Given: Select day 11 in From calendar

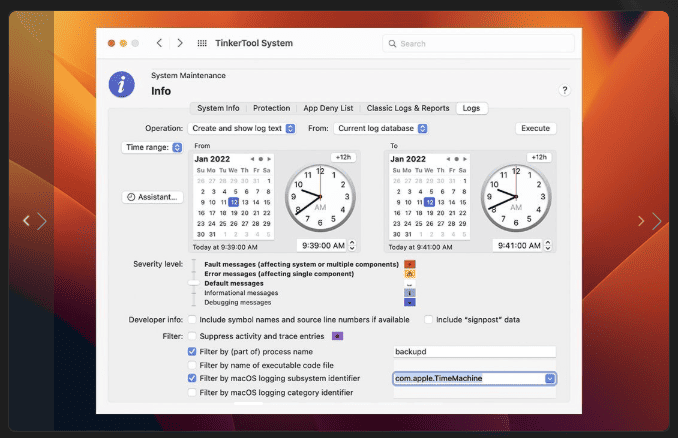Looking at the screenshot, I should (x=224, y=202).
